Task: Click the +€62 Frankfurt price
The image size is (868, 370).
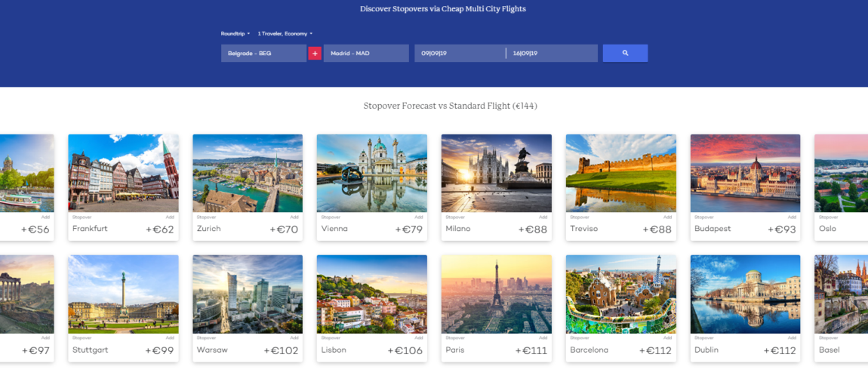Action: pos(160,230)
